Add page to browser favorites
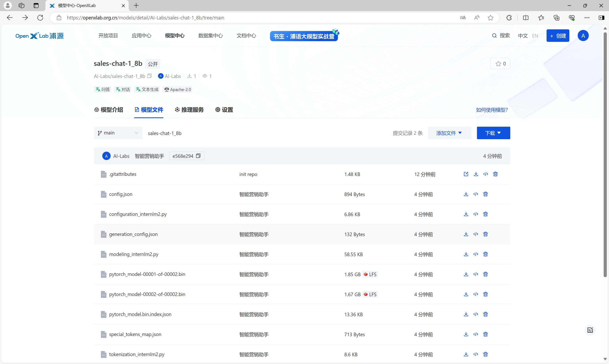Screen dimensions: 609x364 tap(490, 18)
